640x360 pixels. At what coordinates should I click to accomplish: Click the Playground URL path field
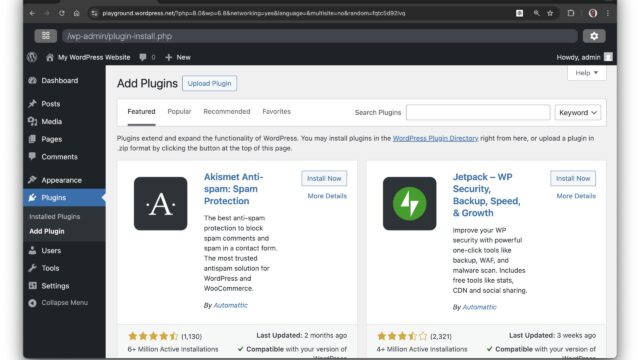320,36
